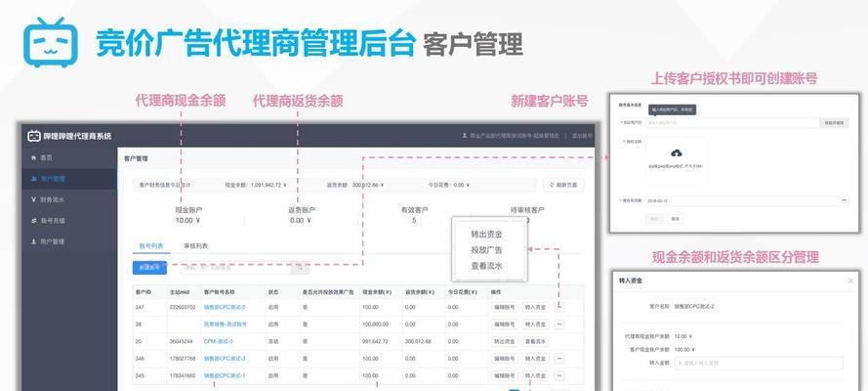
Task: Click the rebate balance cell 300,012.66
Action: (418, 342)
